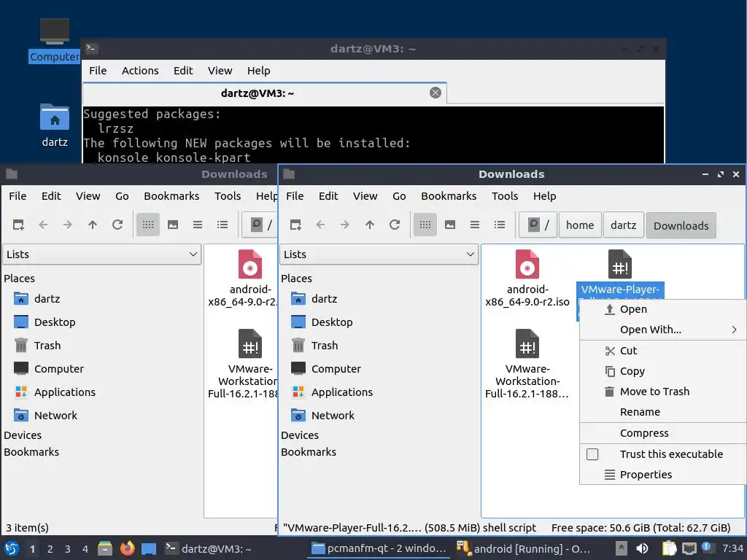Choose Rename from the context menu
The width and height of the screenshot is (747, 560).
[x=662, y=412]
